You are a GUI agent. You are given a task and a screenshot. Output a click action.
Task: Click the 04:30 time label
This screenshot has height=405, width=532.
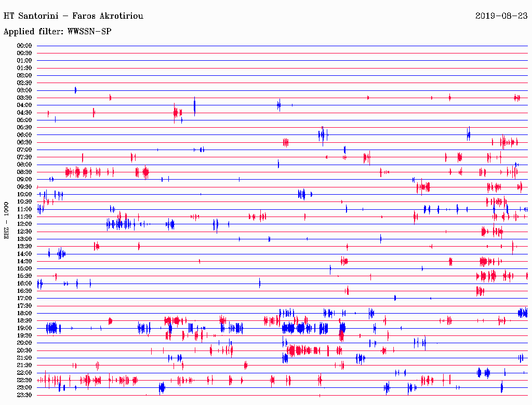pyautogui.click(x=24, y=113)
